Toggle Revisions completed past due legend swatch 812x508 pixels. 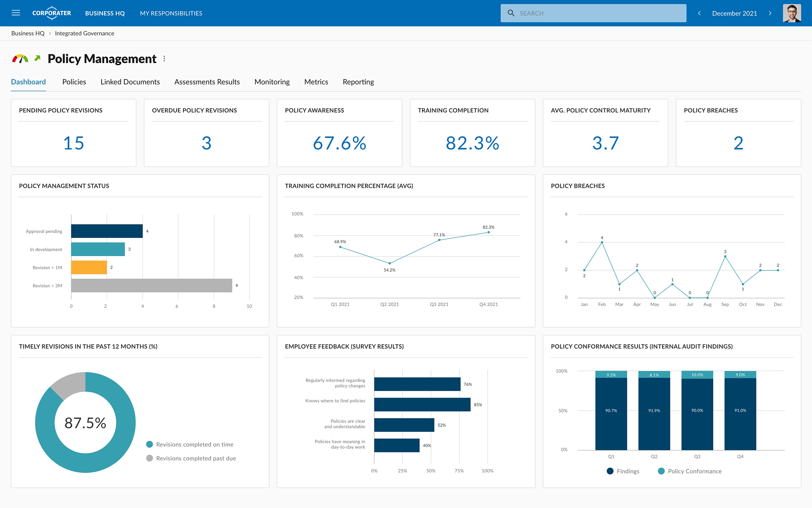click(x=150, y=458)
